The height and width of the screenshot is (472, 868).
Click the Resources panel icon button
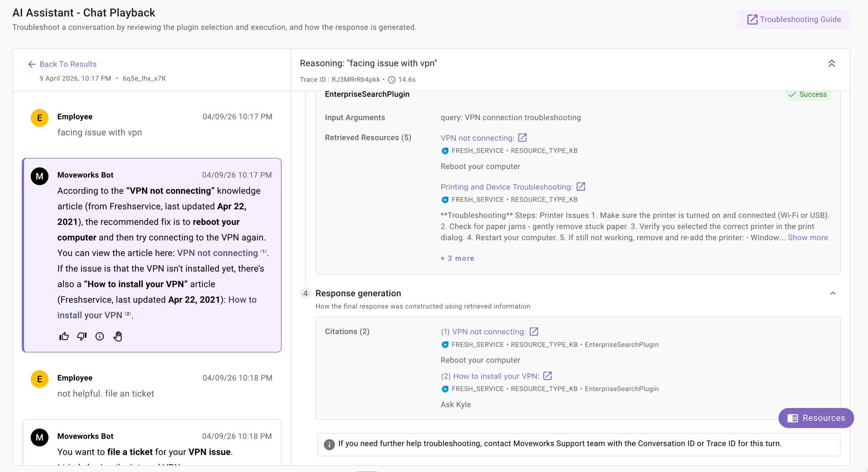point(793,418)
